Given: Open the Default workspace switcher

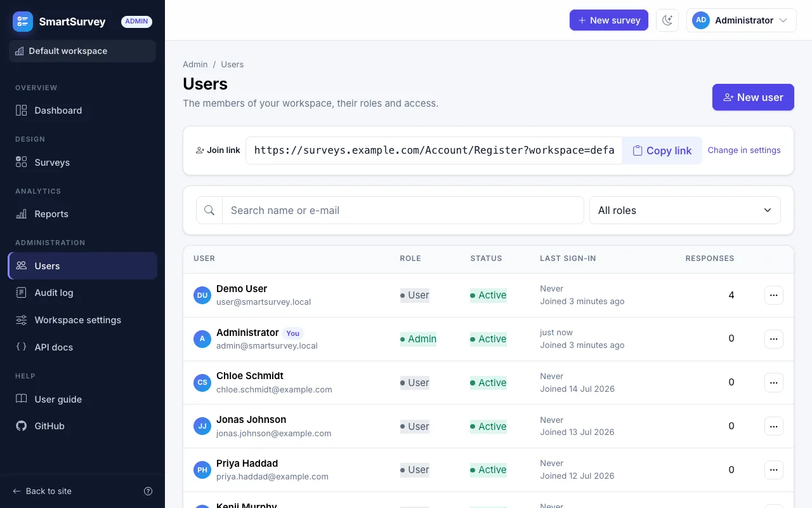Looking at the screenshot, I should 82,51.
